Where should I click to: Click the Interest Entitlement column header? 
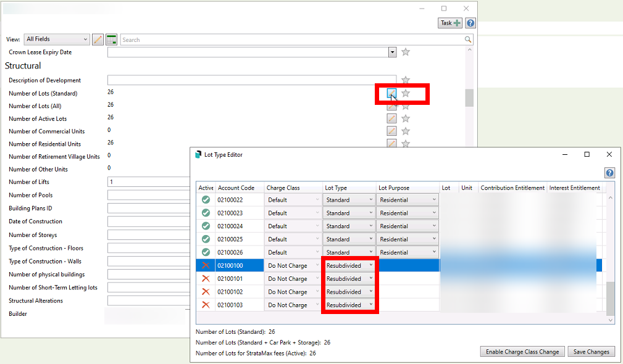point(574,188)
